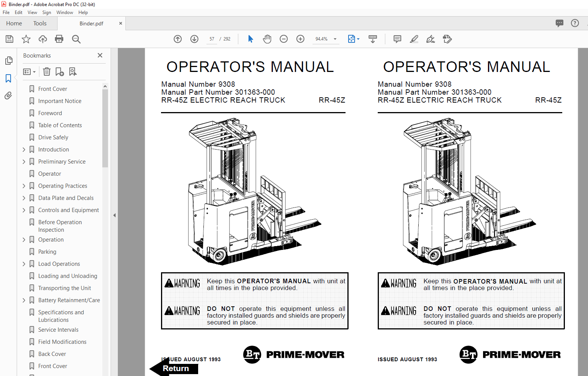Open the Page Thumbnails panel icon
Image resolution: width=588 pixels, height=376 pixels.
point(8,61)
